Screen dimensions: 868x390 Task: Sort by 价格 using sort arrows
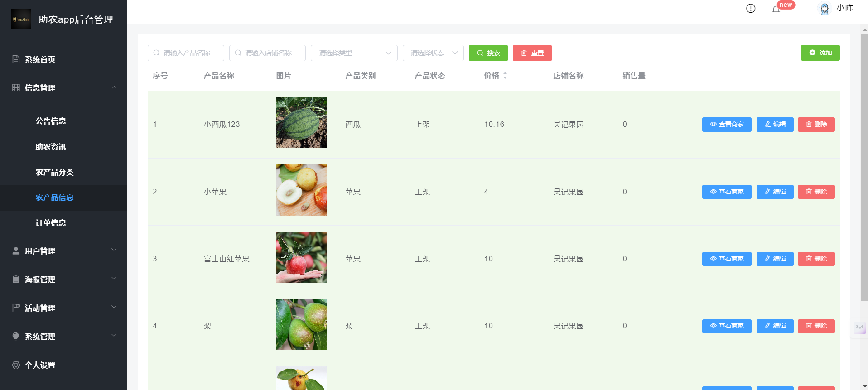pos(505,76)
